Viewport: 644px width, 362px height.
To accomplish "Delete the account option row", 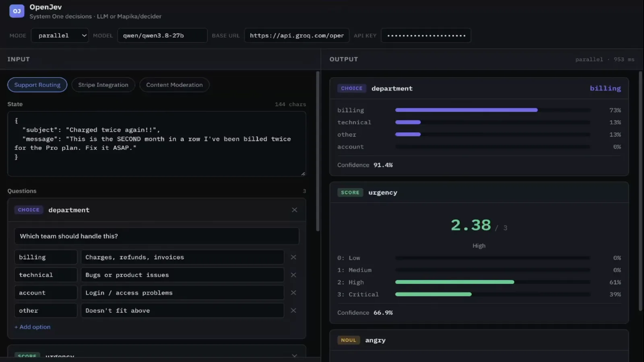I will 293,293.
